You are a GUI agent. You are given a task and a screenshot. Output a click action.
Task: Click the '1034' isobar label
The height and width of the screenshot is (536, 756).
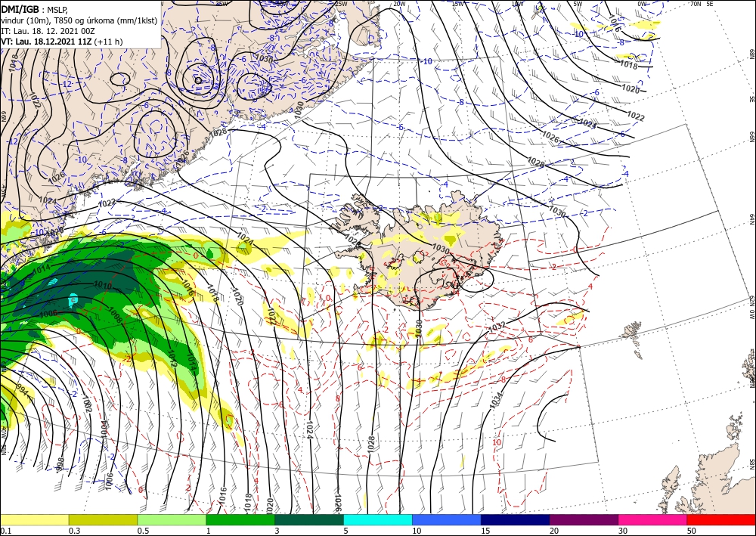[497, 401]
